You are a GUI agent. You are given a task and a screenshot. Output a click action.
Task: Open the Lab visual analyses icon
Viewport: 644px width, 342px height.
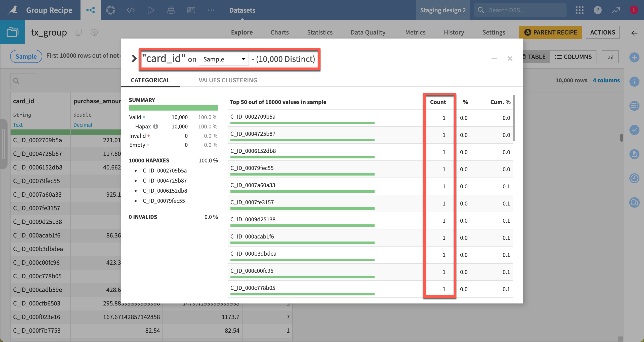click(110, 10)
